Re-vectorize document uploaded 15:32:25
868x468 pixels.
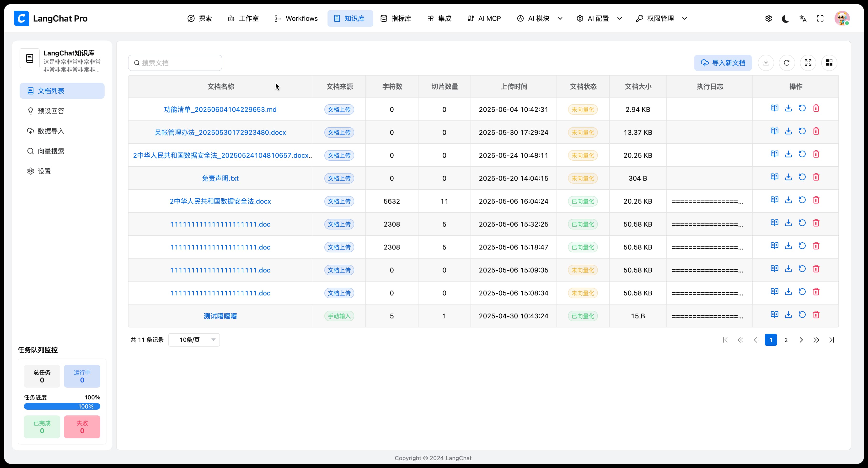tap(802, 223)
